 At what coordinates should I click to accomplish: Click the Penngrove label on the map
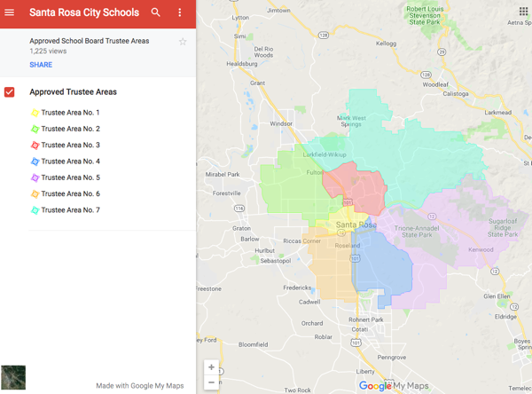pyautogui.click(x=392, y=358)
